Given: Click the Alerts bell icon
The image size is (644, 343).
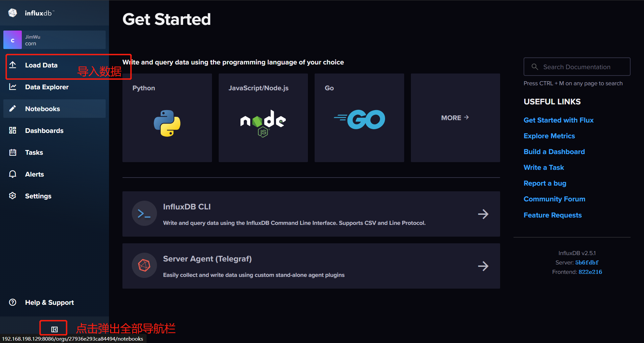Looking at the screenshot, I should pyautogui.click(x=13, y=174).
